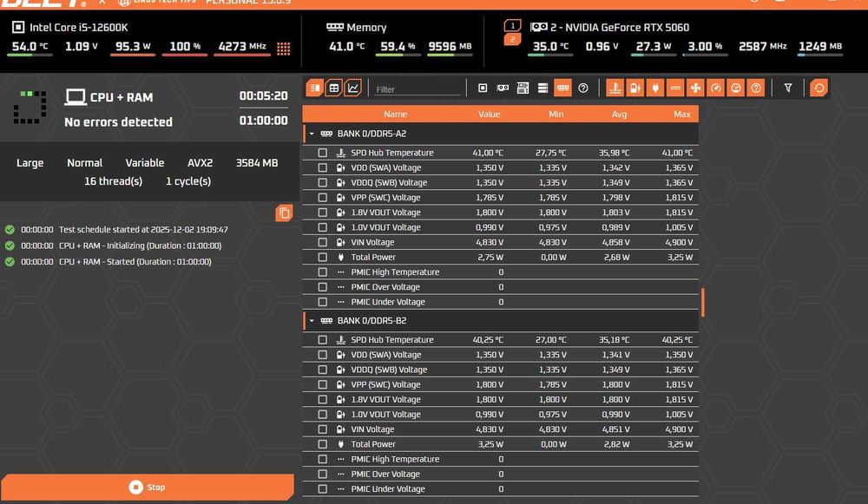
Task: Stop the running CPU + RAM test
Action: point(148,487)
